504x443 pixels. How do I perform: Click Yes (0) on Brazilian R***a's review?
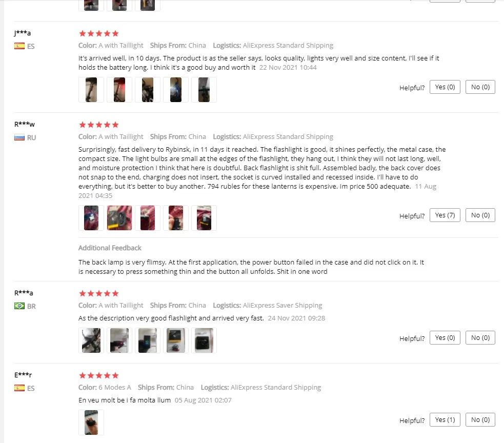(445, 338)
